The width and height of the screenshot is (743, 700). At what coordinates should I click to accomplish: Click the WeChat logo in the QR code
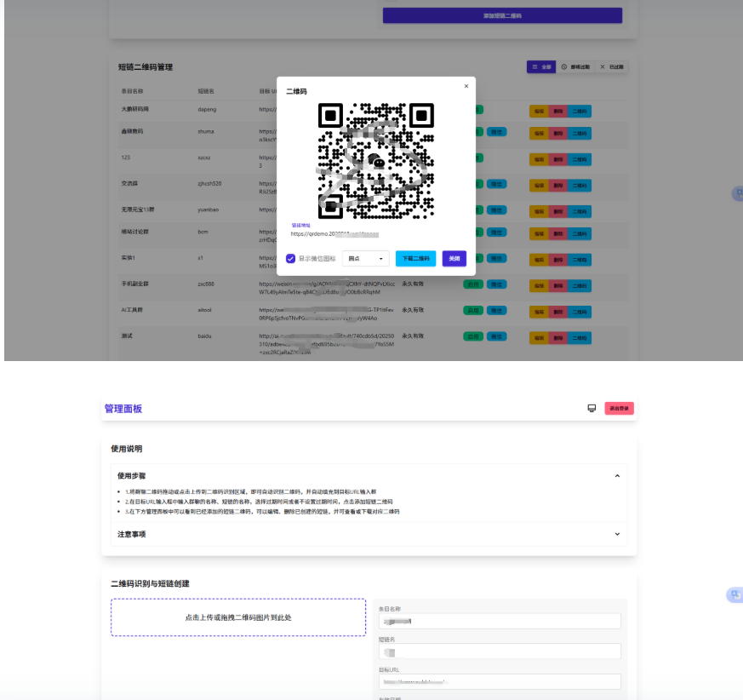(376, 159)
